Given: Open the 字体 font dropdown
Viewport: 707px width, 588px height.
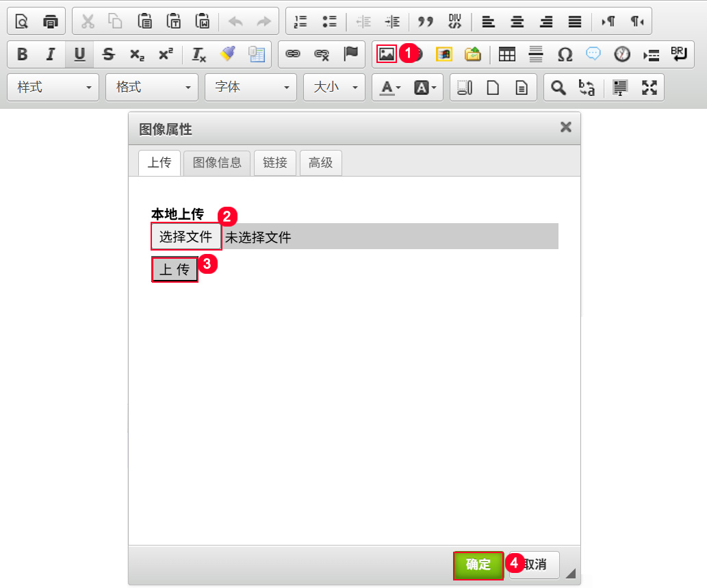Looking at the screenshot, I should (x=250, y=88).
